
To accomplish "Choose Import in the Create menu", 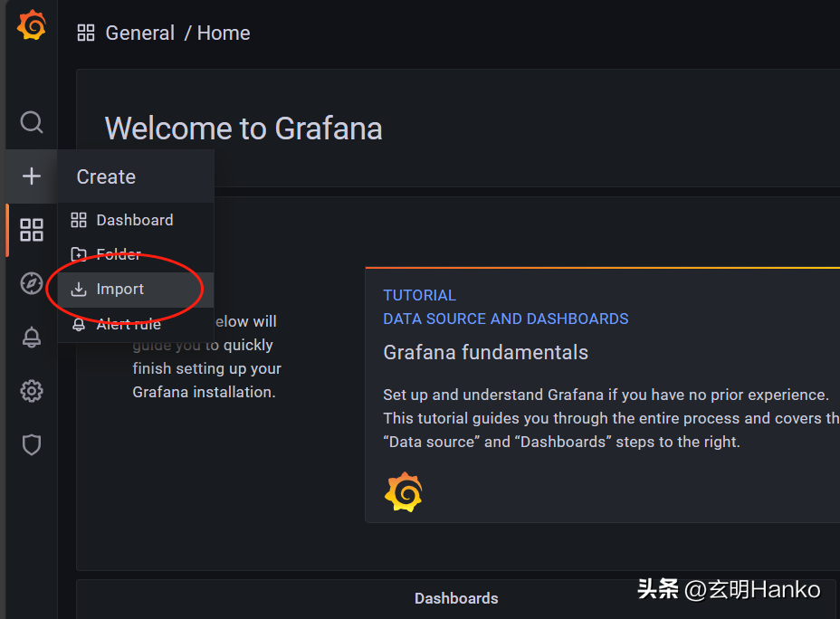I will [136, 290].
